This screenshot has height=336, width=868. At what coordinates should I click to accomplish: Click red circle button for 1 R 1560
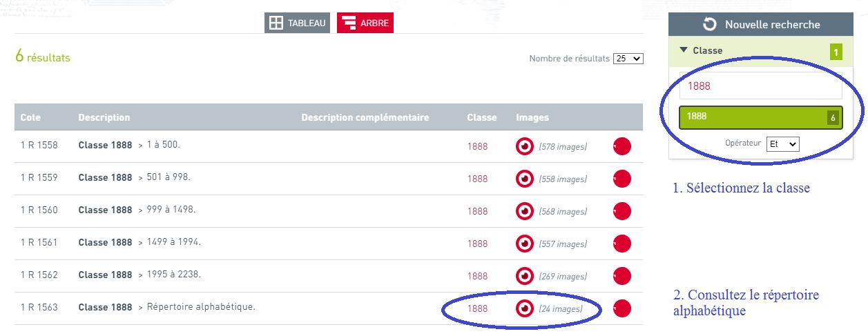[x=621, y=211]
